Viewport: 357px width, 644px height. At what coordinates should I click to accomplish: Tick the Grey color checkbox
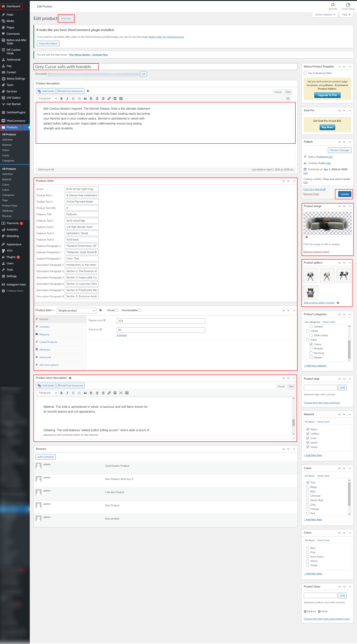point(308,504)
